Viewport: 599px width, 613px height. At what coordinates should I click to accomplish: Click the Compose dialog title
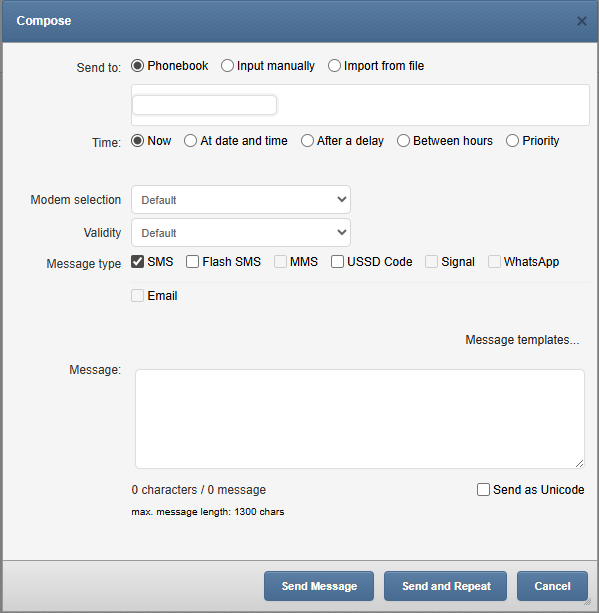(44, 21)
